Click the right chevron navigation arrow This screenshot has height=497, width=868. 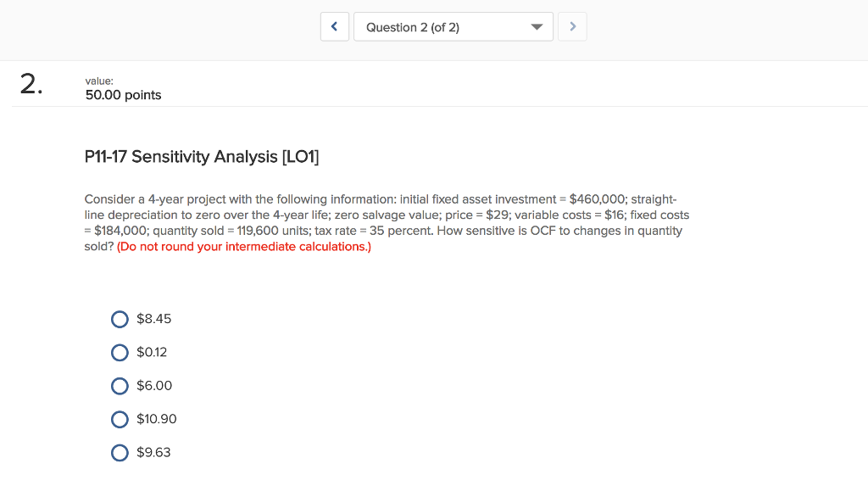[571, 26]
